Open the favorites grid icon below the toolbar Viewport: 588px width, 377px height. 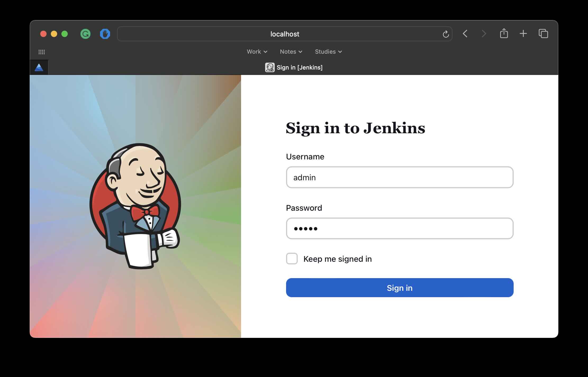point(42,52)
